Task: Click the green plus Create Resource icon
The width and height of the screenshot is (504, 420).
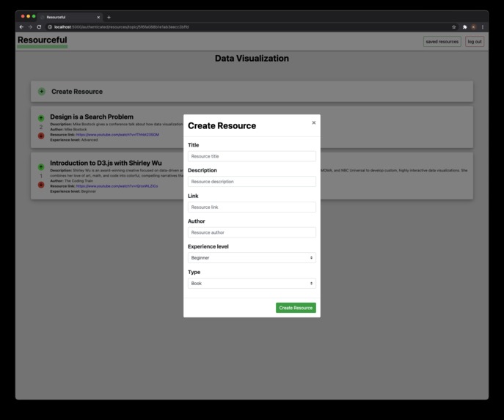Action: (42, 92)
